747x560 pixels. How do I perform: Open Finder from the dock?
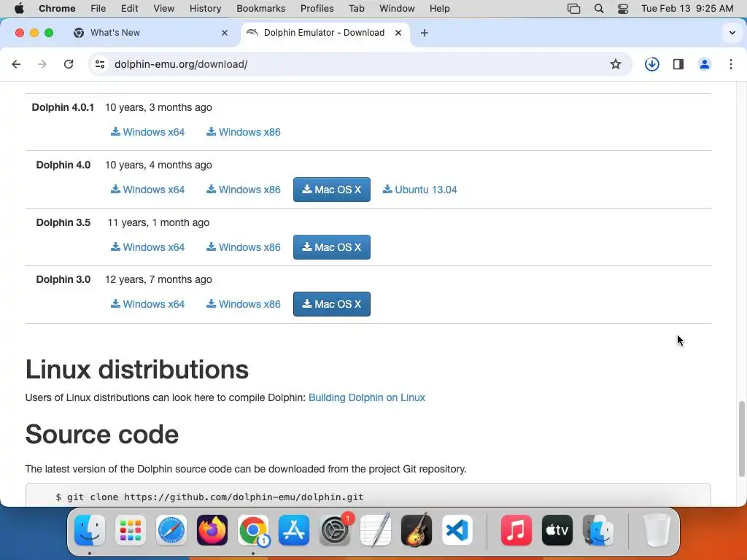[x=90, y=531]
